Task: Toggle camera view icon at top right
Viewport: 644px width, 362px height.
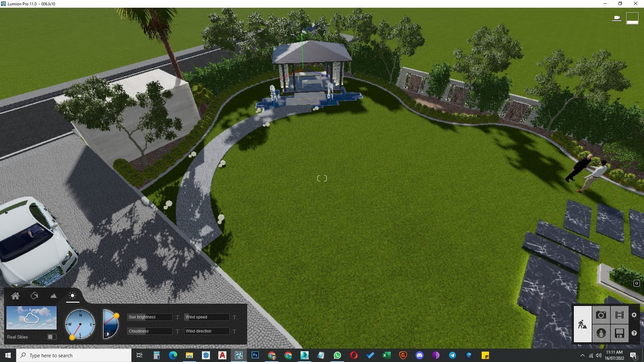Action: tap(616, 18)
